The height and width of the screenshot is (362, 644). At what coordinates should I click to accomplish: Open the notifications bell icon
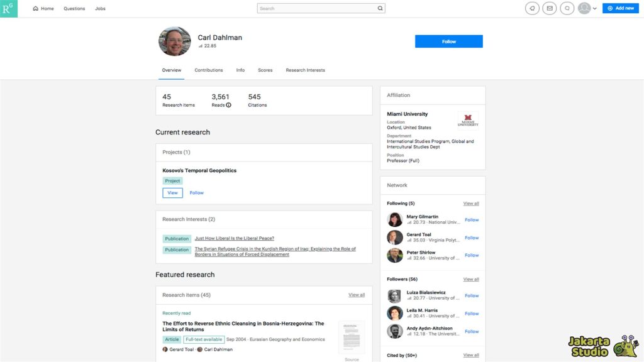pyautogui.click(x=532, y=8)
